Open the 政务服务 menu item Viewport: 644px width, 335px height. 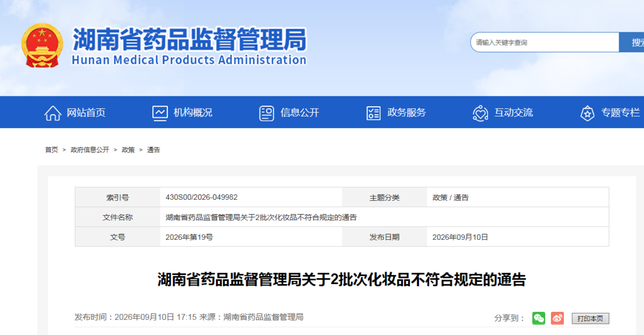(407, 113)
